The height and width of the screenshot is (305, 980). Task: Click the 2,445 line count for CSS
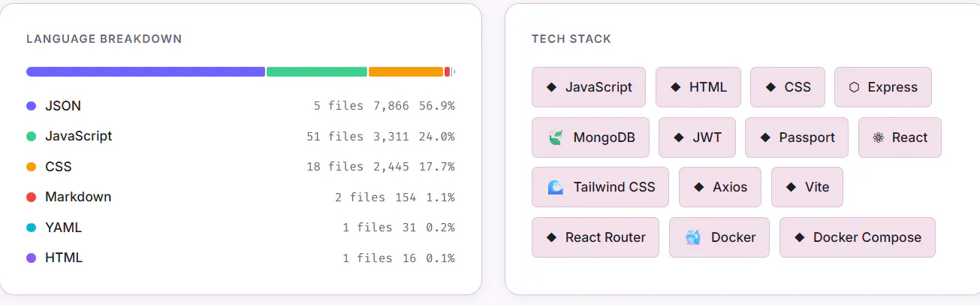point(391,167)
